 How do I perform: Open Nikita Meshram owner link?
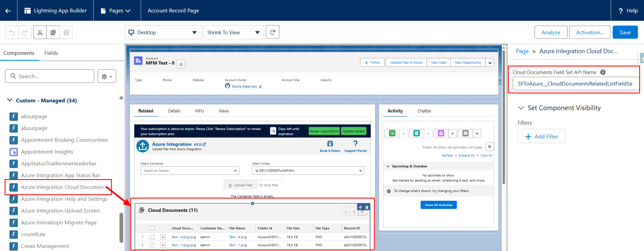244,87
